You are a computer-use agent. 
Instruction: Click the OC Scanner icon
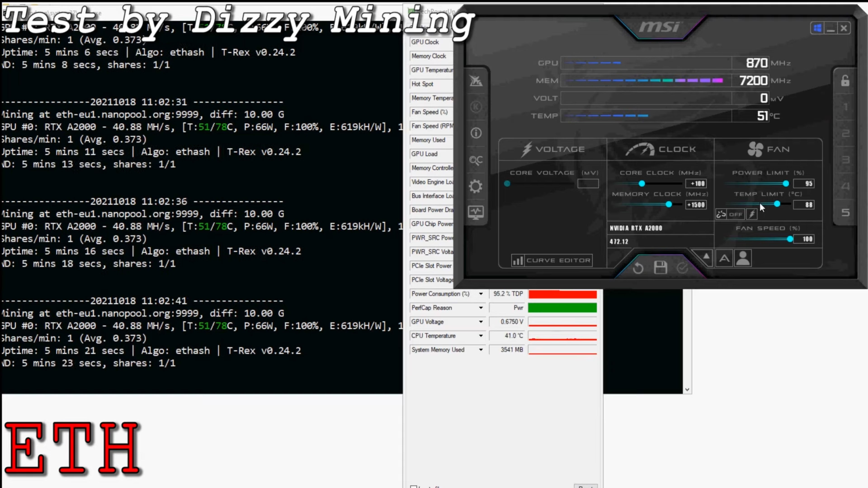point(476,160)
